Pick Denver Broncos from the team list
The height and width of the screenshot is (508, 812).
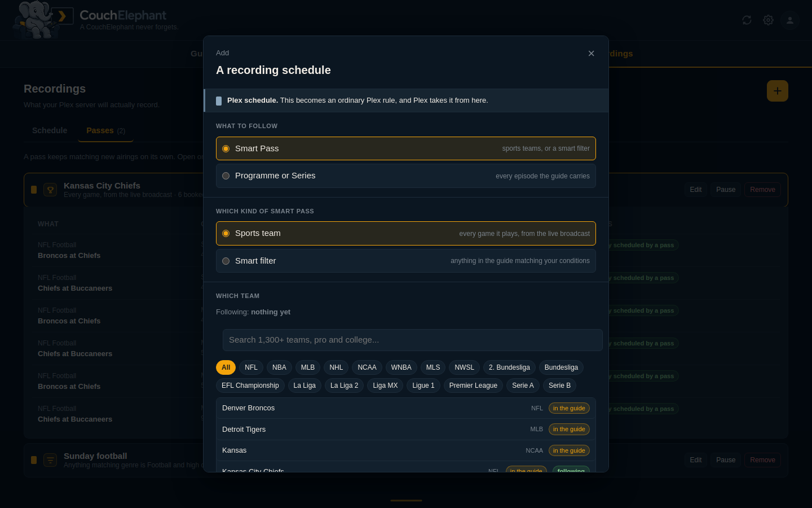pyautogui.click(x=406, y=408)
